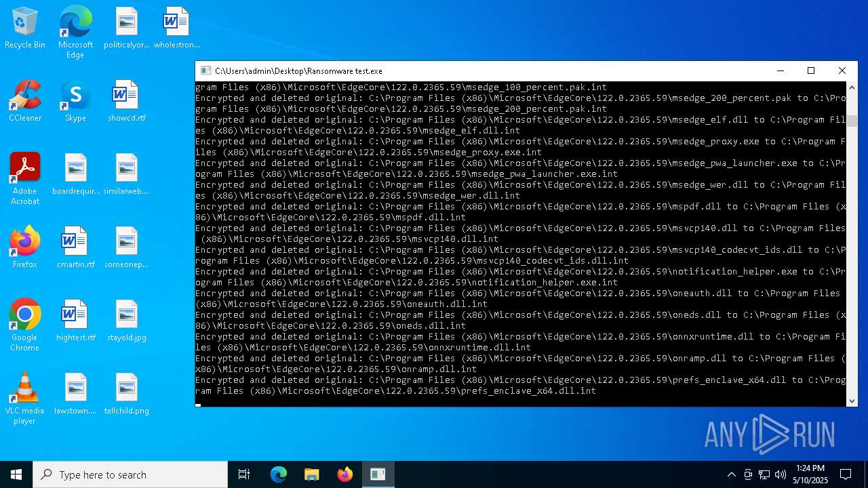This screenshot has width=868, height=488.
Task: Launch Microsoft Edge from desktop shortcut
Action: coord(75,33)
